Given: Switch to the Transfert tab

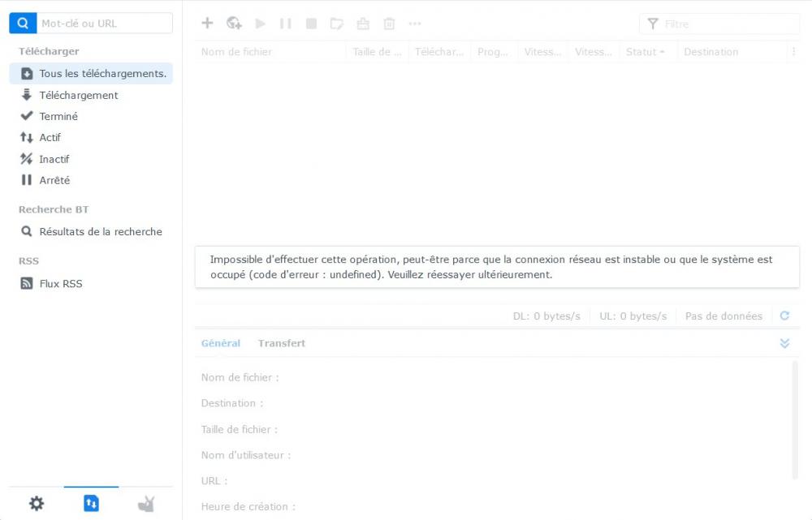Looking at the screenshot, I should pyautogui.click(x=282, y=343).
